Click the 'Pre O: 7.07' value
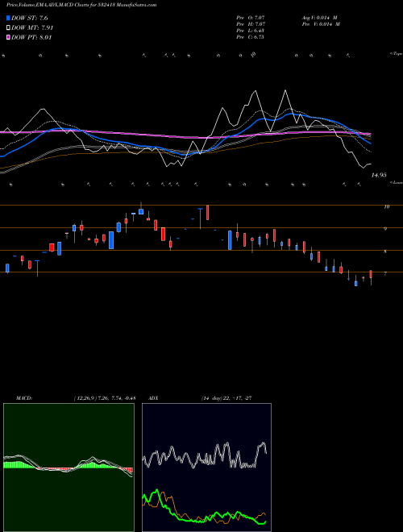 [x=251, y=18]
